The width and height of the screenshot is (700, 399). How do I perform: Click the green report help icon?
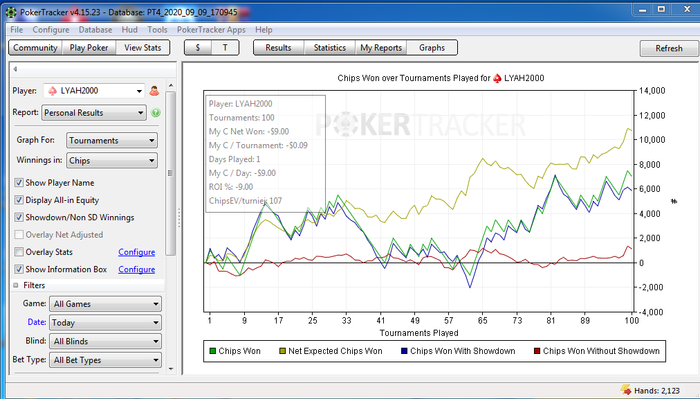tap(155, 113)
